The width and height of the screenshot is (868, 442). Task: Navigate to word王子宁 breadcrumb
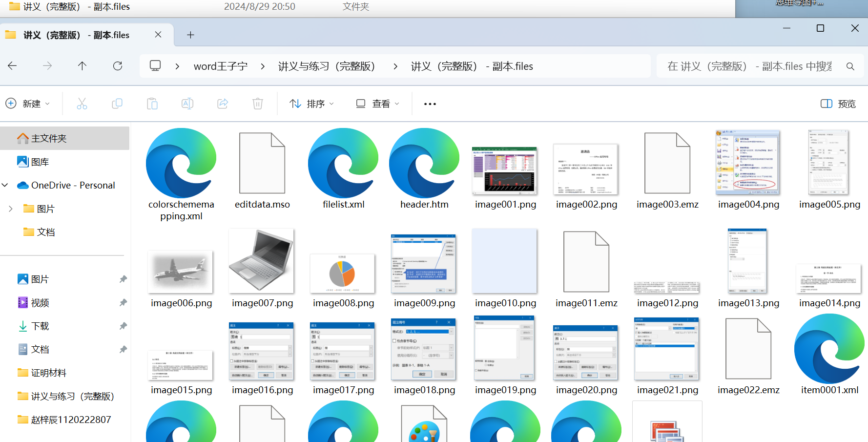(x=221, y=66)
